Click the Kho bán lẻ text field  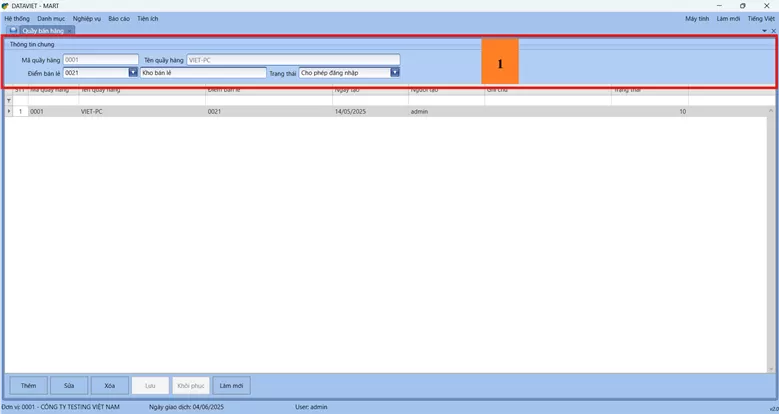click(203, 73)
